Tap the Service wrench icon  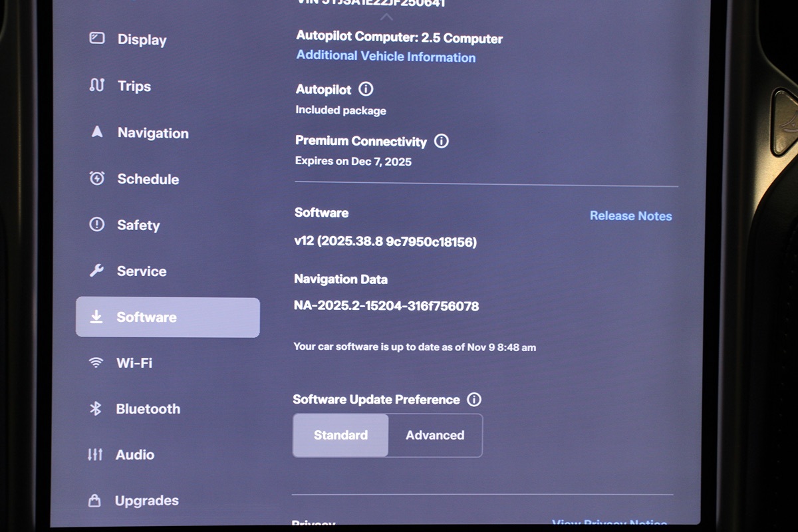click(96, 271)
